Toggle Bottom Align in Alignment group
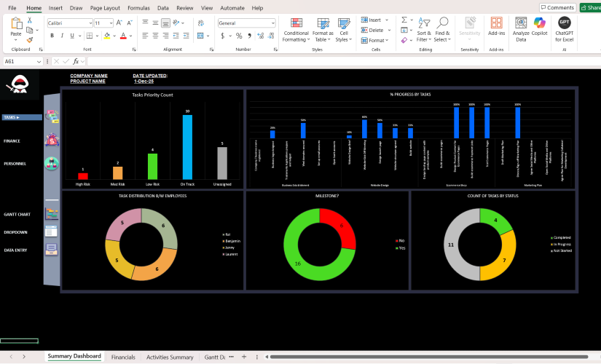The width and height of the screenshot is (601, 364). (165, 23)
